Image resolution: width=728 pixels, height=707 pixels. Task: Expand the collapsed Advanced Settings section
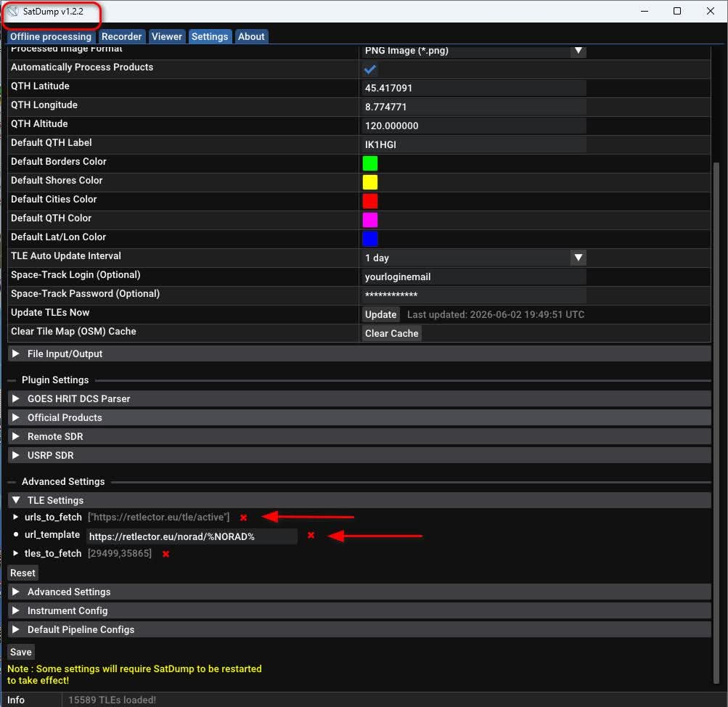(x=359, y=592)
